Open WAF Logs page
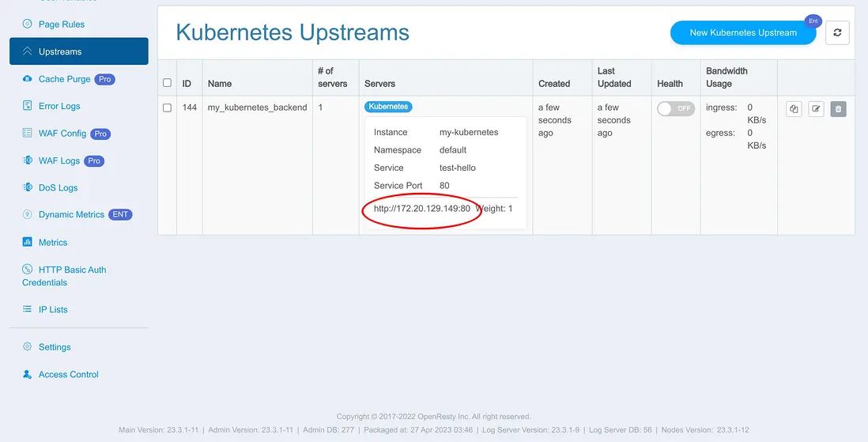 click(x=59, y=161)
